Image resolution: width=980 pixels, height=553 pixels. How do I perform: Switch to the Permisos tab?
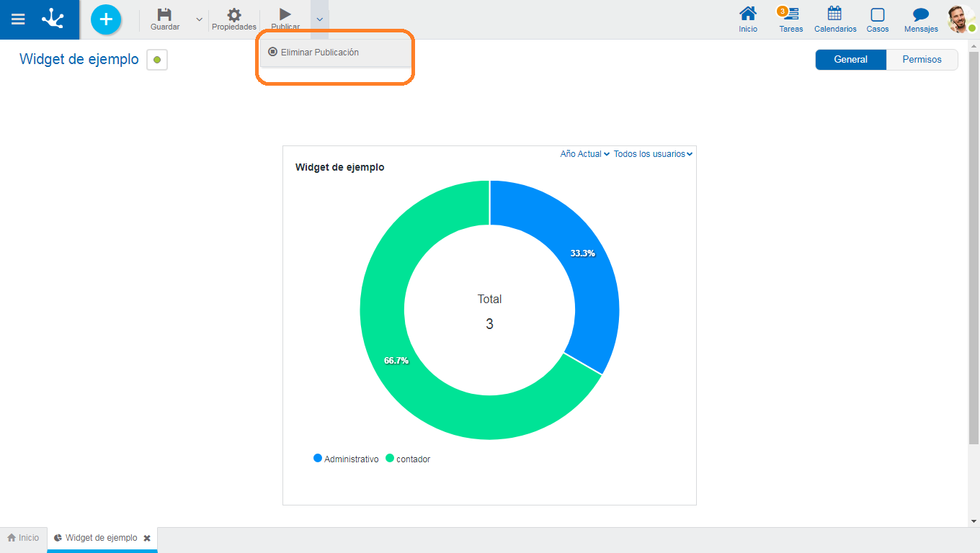click(922, 60)
